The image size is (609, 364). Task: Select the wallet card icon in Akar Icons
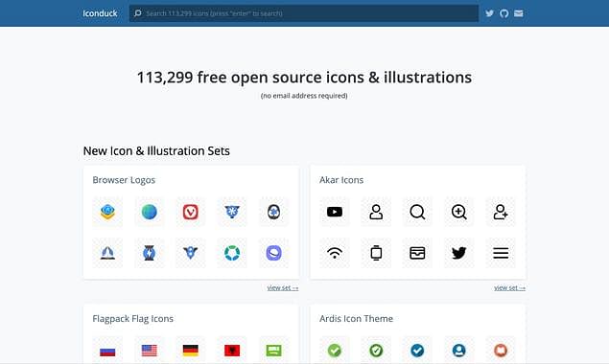click(x=417, y=253)
